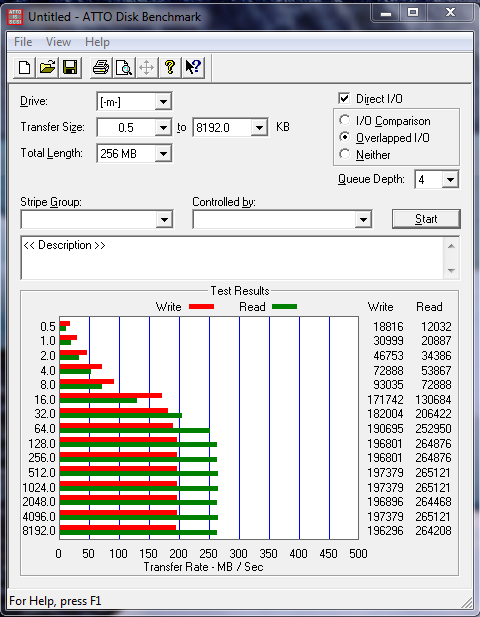This screenshot has width=480, height=617.
Task: Expand the maximum Transfer Size dropdown 8192.0
Action: [x=259, y=127]
